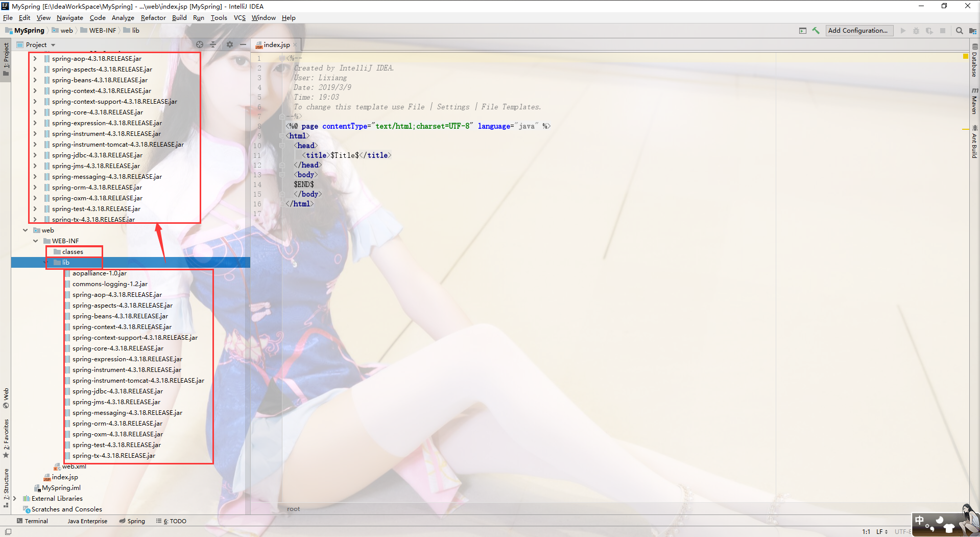Open the Structure side tab
Viewport: 980px width, 537px height.
tap(6, 488)
